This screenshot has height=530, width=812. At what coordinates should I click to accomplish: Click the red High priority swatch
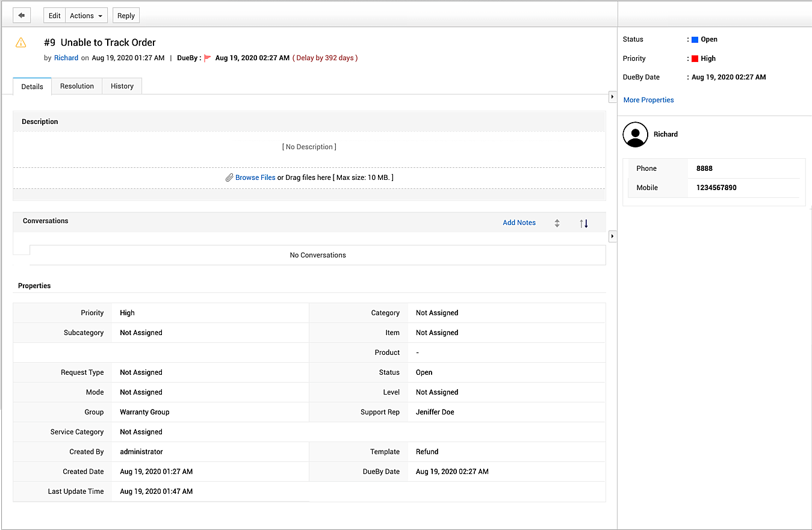point(695,59)
